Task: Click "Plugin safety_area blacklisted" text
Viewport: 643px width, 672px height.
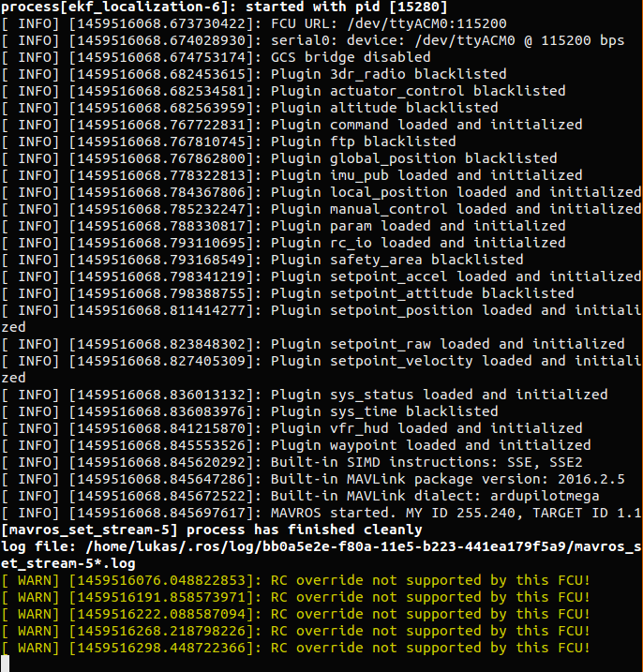Action: tap(396, 260)
